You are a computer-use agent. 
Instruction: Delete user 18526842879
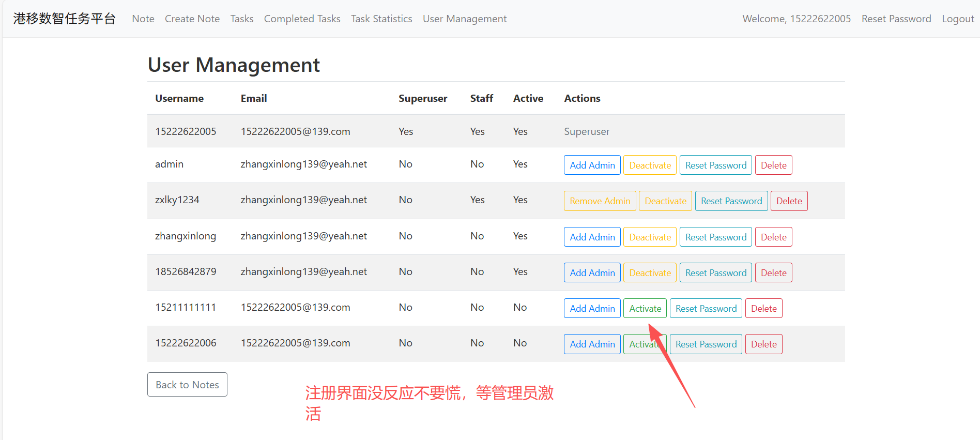pyautogui.click(x=773, y=273)
